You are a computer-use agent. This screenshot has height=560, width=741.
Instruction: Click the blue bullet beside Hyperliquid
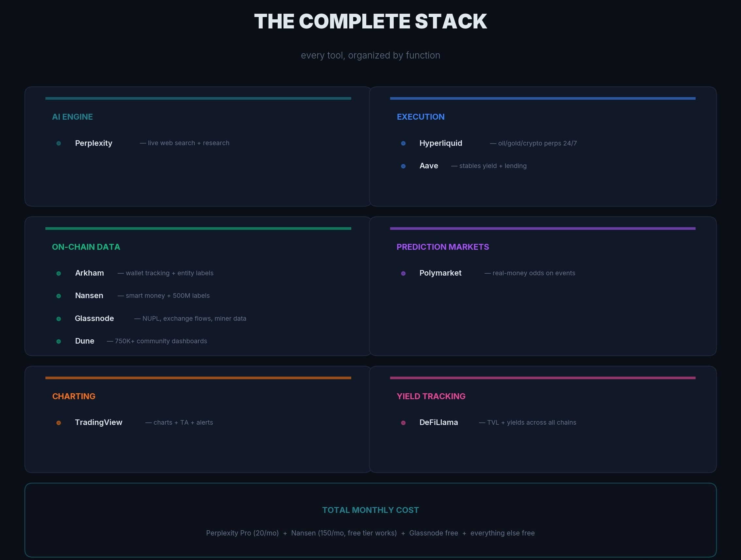403,144
